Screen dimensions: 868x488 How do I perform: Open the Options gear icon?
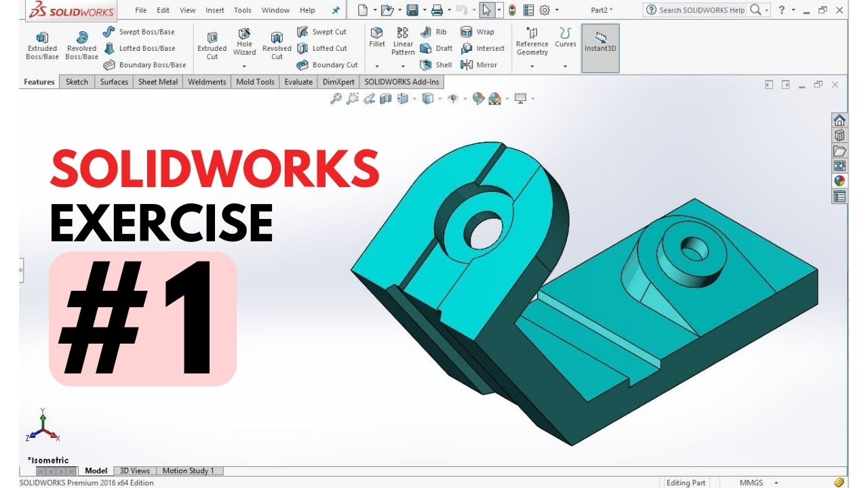point(545,10)
